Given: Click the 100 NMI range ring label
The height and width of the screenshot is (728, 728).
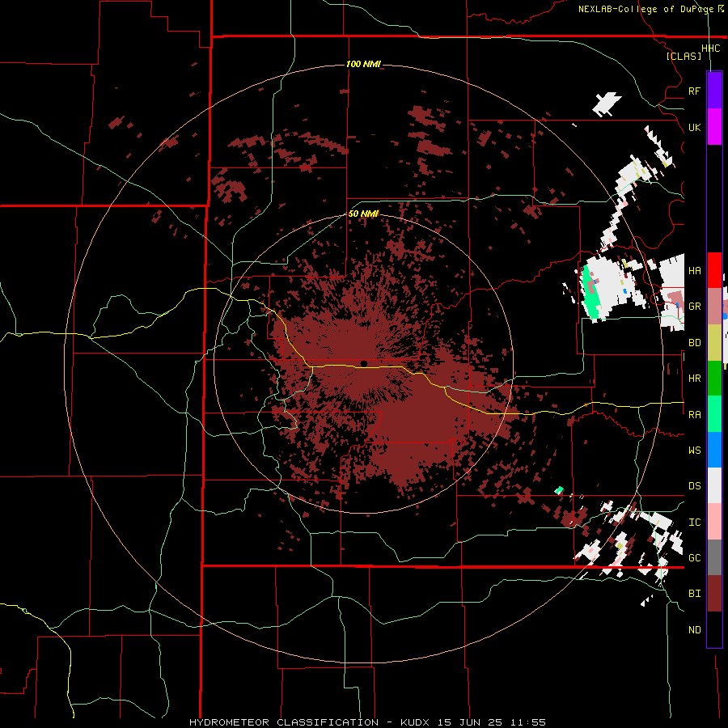Looking at the screenshot, I should tap(363, 64).
